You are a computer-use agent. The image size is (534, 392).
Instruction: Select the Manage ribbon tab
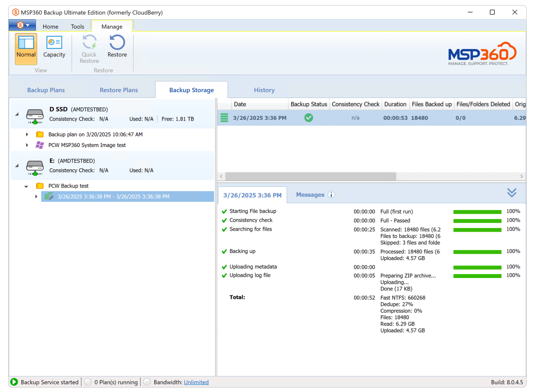coord(112,27)
